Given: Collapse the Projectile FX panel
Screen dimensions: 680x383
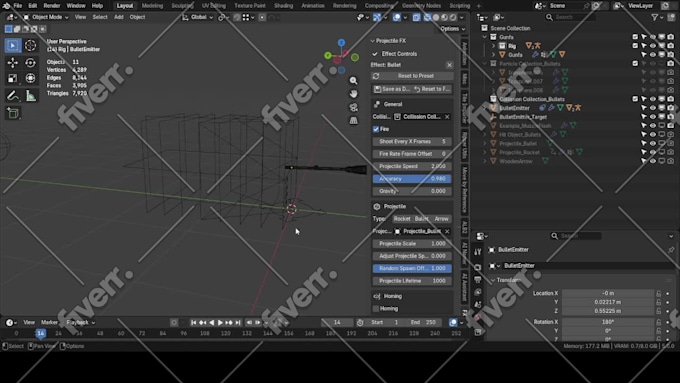Looking at the screenshot, I should 373,41.
